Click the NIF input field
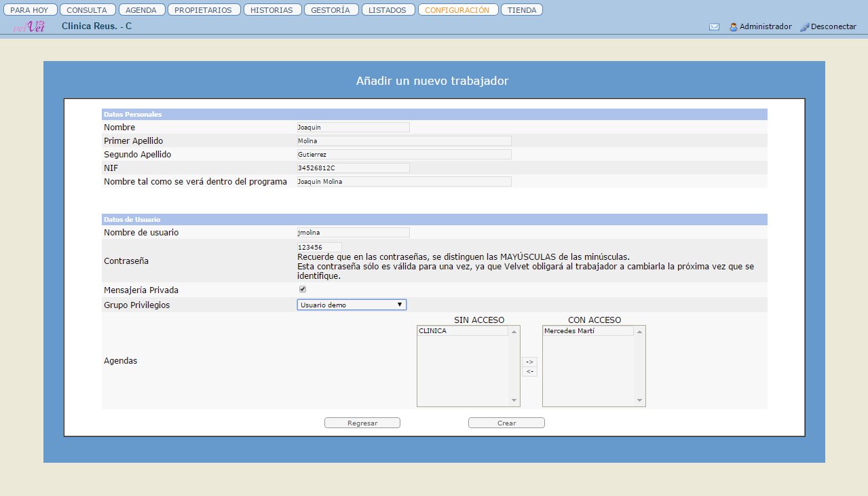Screen dimensions: 868x496 coord(353,168)
